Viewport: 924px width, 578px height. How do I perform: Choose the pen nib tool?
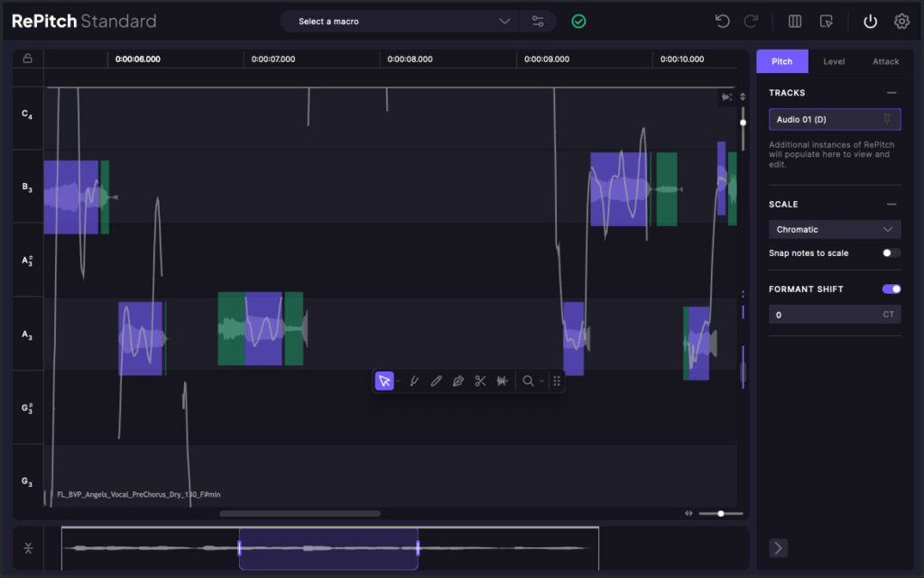tap(458, 381)
